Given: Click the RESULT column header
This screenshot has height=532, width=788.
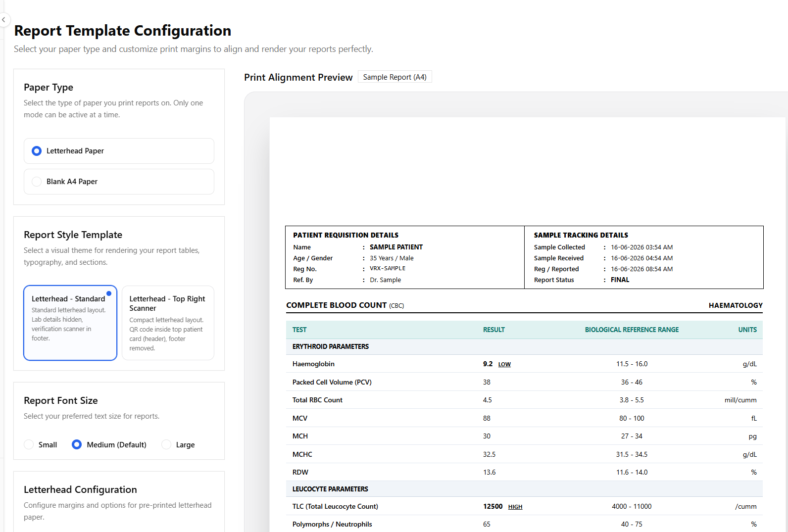Looking at the screenshot, I should [494, 330].
